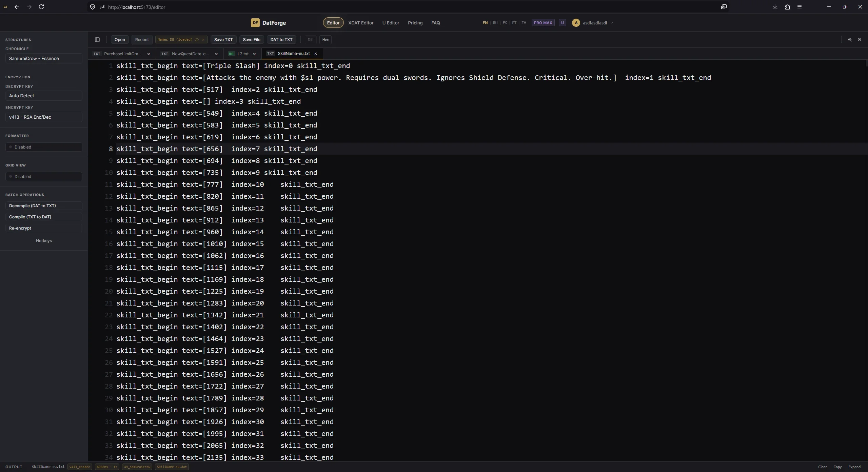
Task: Go back in browser history
Action: (x=17, y=7)
